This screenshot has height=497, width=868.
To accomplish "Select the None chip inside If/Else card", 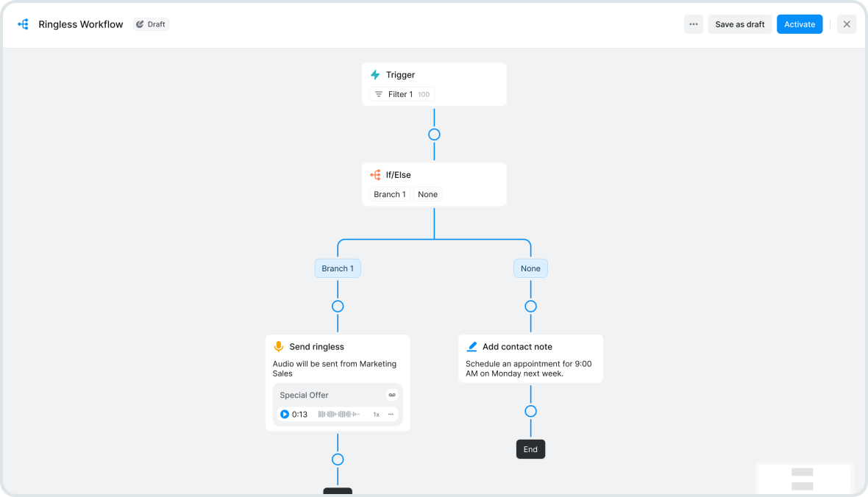I will coord(428,194).
